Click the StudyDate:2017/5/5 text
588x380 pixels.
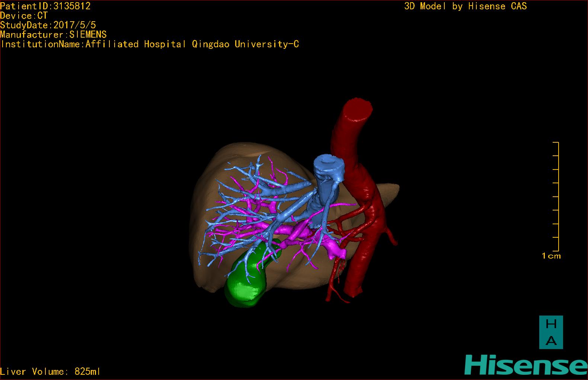point(48,25)
